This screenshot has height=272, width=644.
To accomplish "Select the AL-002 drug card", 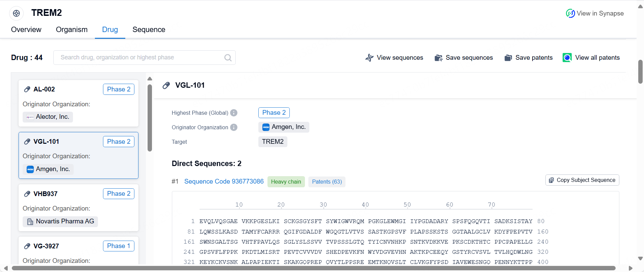I will tap(78, 103).
